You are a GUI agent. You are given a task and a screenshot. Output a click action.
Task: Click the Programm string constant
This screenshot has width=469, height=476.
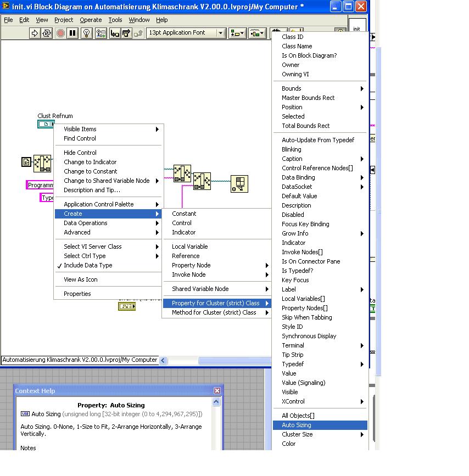(40, 185)
